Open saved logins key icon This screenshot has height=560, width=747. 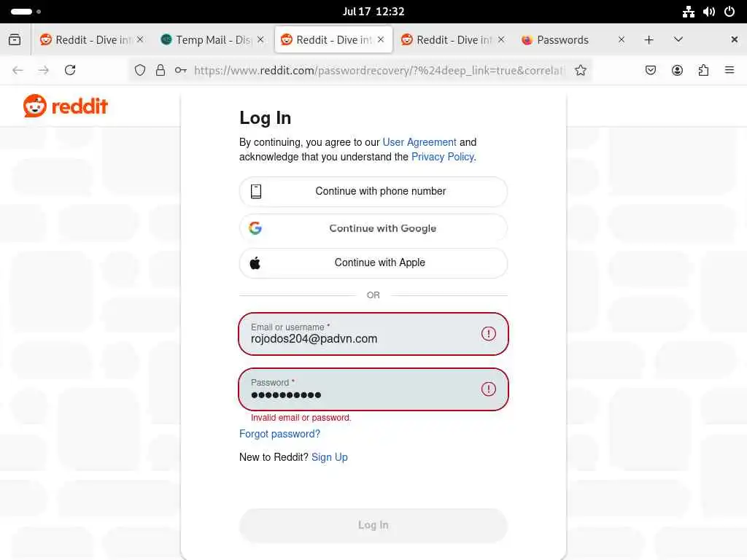pyautogui.click(x=181, y=71)
